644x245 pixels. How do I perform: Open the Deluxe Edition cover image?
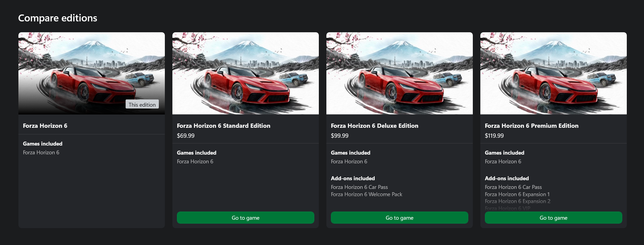click(399, 73)
